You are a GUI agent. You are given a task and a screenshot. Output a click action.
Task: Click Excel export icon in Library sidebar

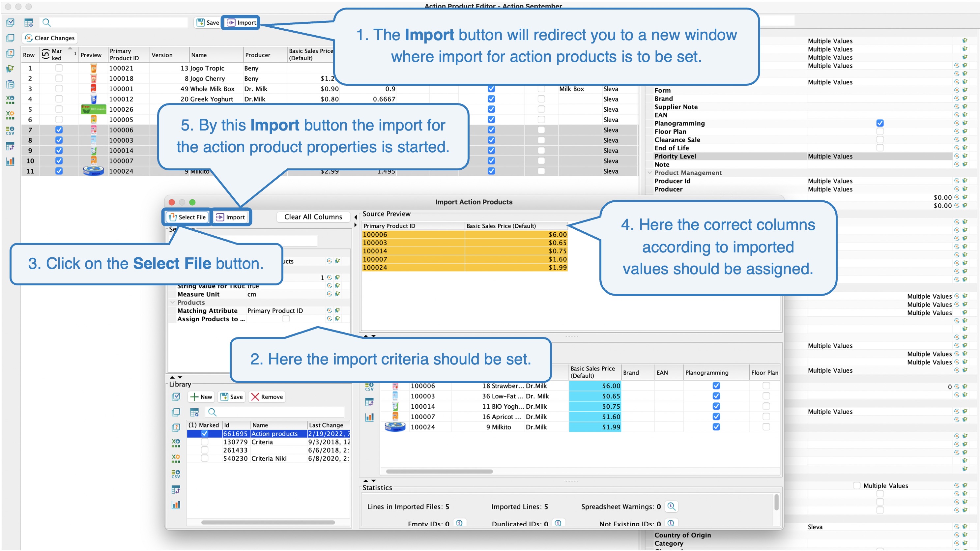pos(176,443)
